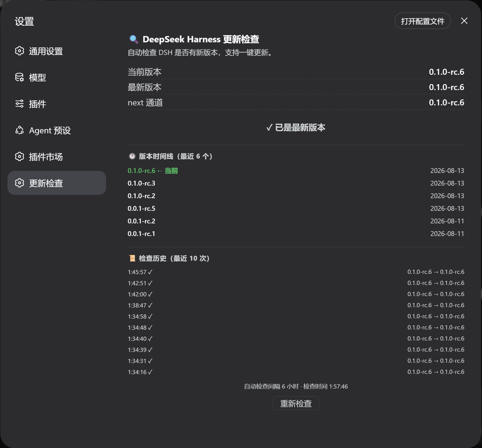Switch to the 模型 settings page

57,77
